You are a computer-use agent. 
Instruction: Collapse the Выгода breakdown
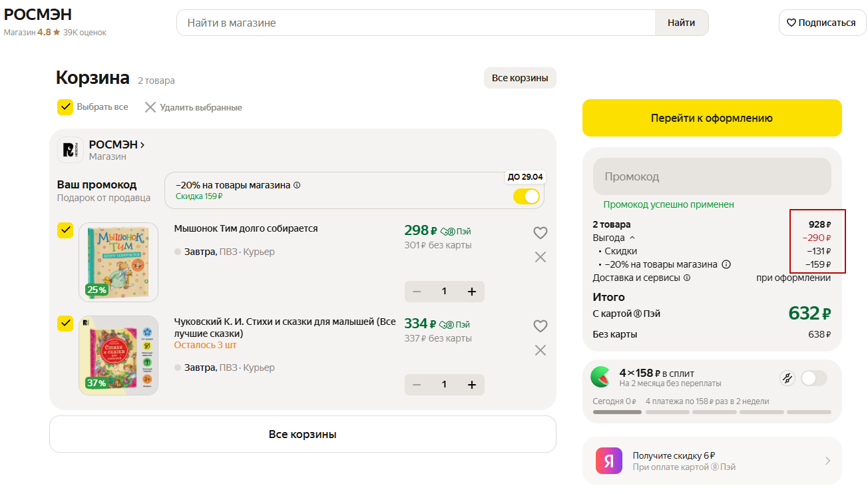pos(632,238)
